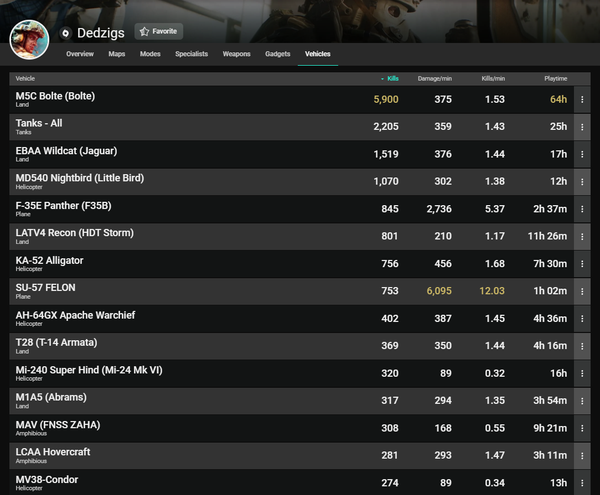Go to the Maps tab

pos(117,54)
